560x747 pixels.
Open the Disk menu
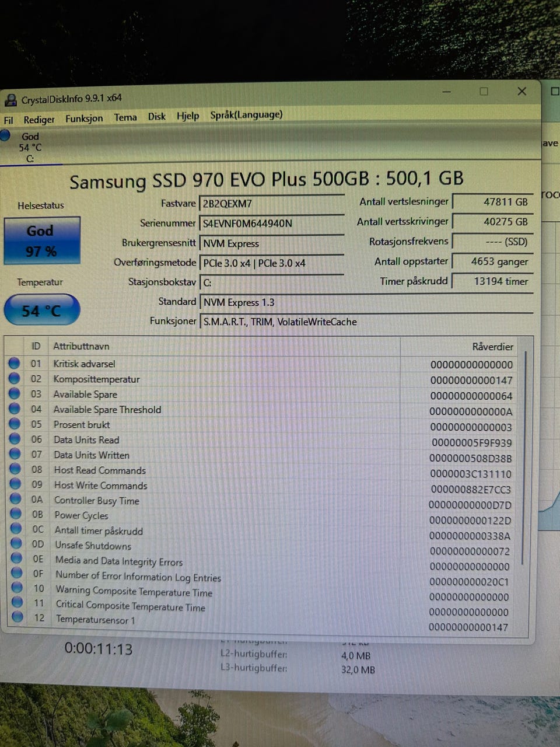[156, 117]
